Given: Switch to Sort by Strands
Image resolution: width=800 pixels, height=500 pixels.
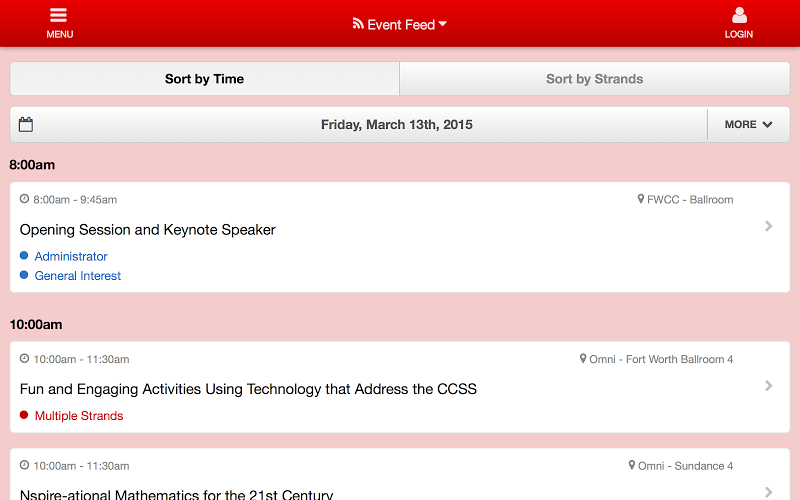Looking at the screenshot, I should (594, 79).
